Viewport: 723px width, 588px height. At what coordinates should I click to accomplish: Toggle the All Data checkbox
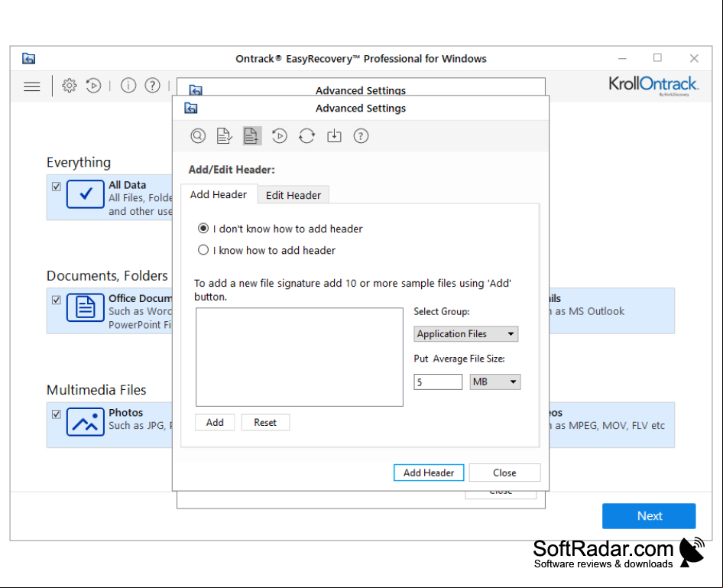pyautogui.click(x=57, y=187)
